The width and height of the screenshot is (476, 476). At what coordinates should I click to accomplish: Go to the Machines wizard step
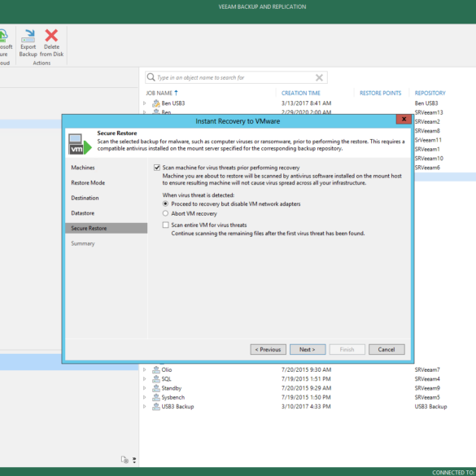[83, 168]
